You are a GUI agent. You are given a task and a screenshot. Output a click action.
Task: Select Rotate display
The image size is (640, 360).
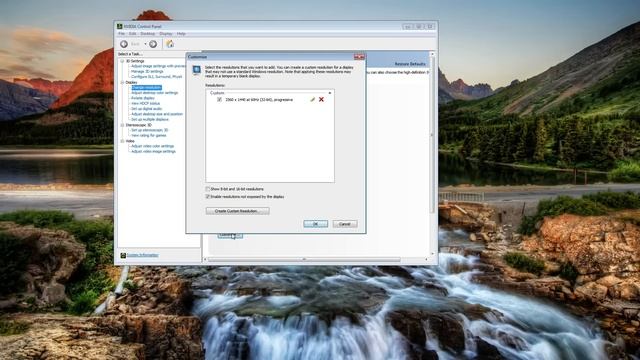(143, 98)
